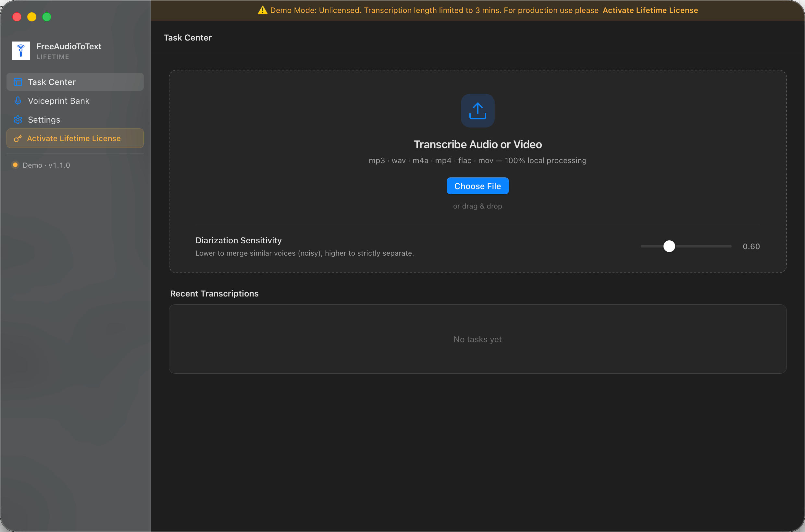
Task: Click the 'Task Center' page header title
Action: pyautogui.click(x=188, y=38)
